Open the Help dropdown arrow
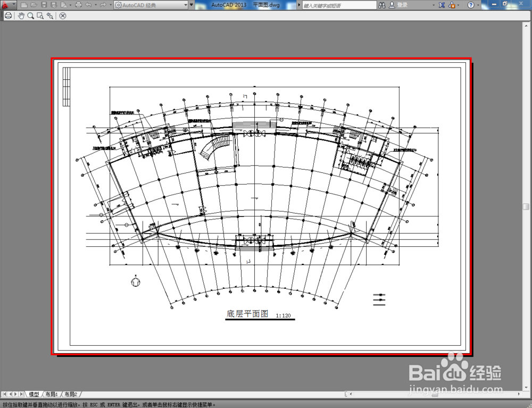This screenshot has width=532, height=408. pyautogui.click(x=478, y=5)
